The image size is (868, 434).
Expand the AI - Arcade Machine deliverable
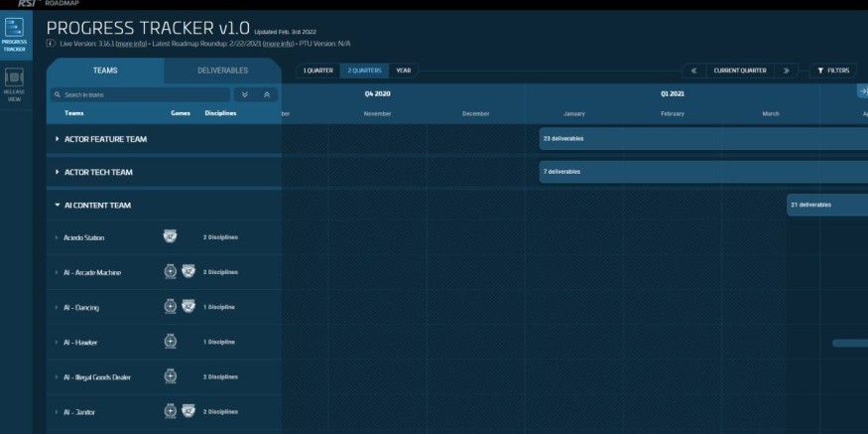click(x=57, y=273)
